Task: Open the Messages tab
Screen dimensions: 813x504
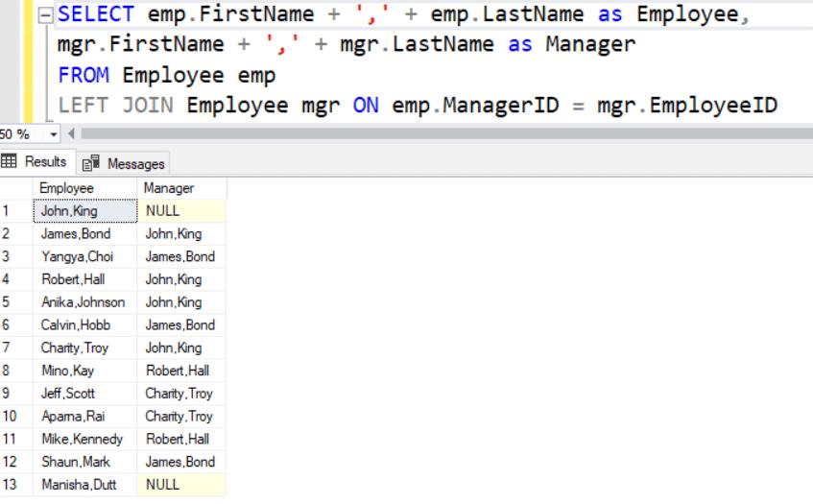Action: tap(125, 163)
